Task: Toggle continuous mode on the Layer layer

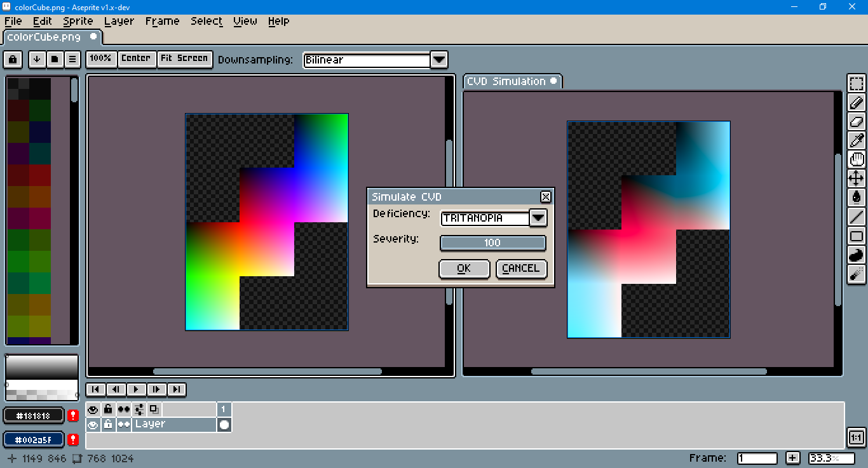Action: [124, 424]
